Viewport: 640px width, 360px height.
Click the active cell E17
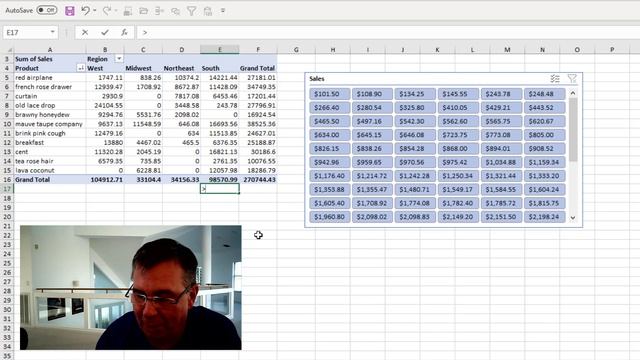tap(220, 189)
